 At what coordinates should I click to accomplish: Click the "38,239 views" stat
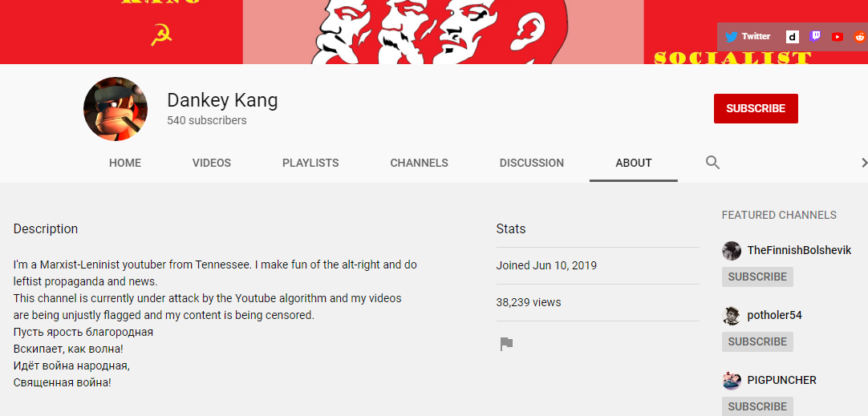529,303
